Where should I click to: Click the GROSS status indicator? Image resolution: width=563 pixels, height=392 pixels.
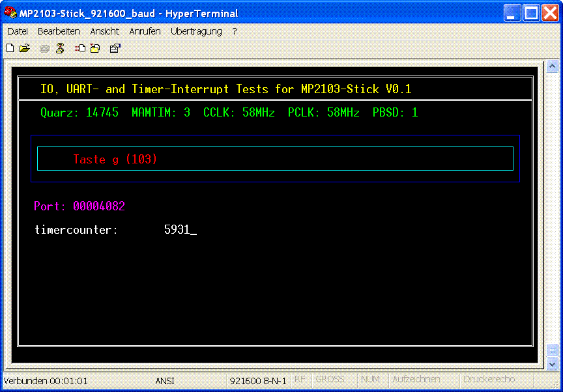click(330, 380)
